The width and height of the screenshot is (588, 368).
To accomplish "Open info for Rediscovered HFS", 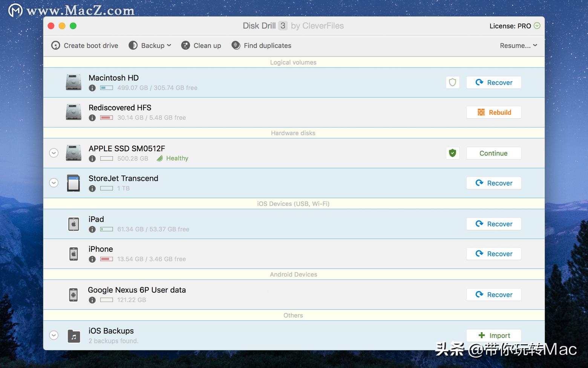I will coord(92,118).
